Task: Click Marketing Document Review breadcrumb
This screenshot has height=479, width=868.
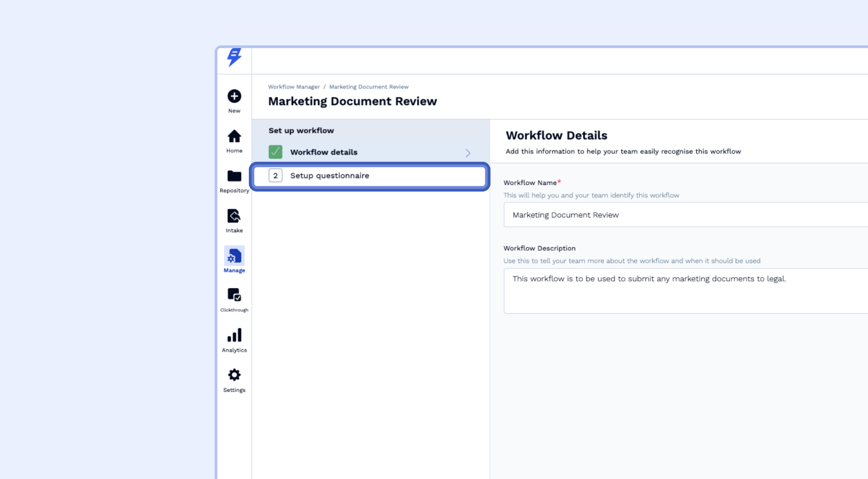Action: tap(369, 87)
